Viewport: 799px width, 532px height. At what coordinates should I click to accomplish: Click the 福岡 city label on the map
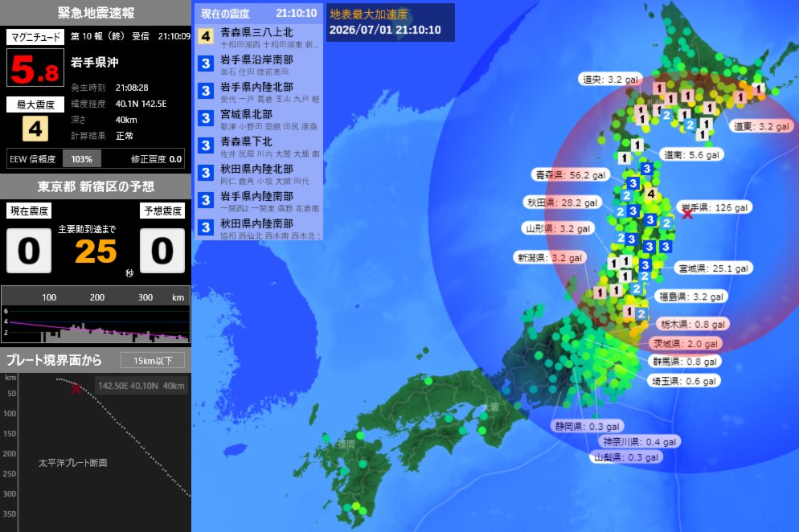[x=346, y=444]
